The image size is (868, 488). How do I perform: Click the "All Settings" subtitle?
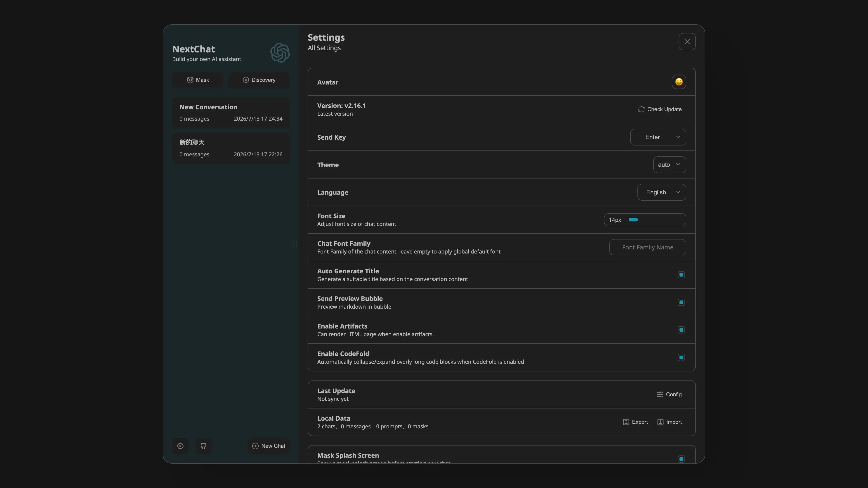[x=324, y=48]
